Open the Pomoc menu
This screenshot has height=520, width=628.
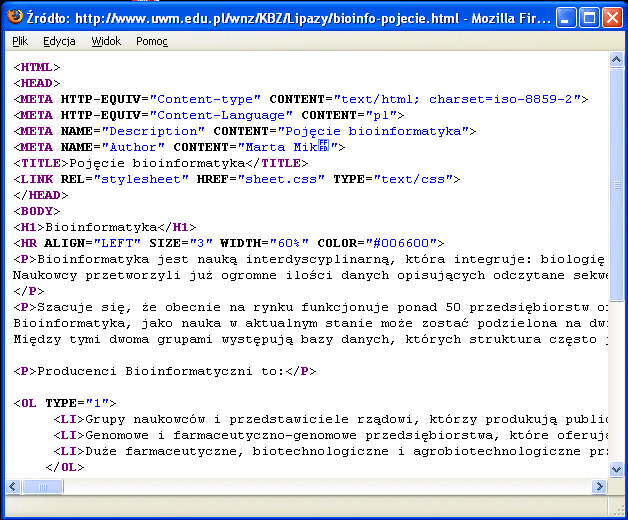(x=152, y=41)
